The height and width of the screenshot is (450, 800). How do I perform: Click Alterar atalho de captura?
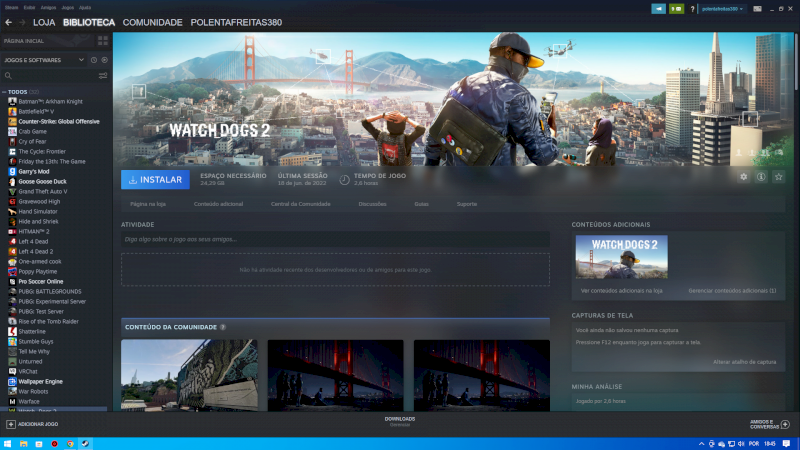point(744,362)
